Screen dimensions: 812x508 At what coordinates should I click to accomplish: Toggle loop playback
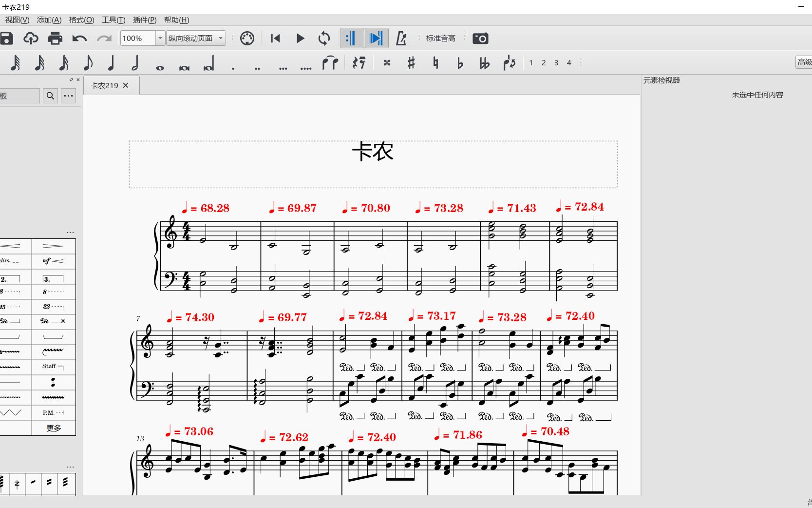click(324, 38)
